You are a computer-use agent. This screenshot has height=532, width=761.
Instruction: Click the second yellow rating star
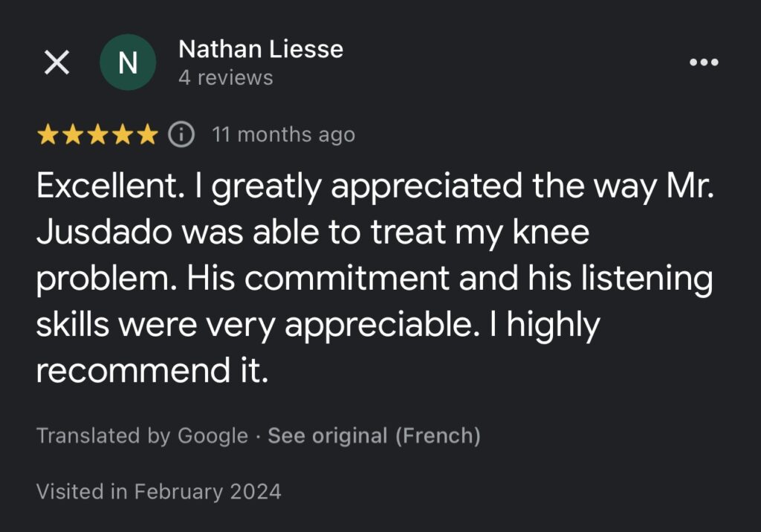(x=73, y=134)
